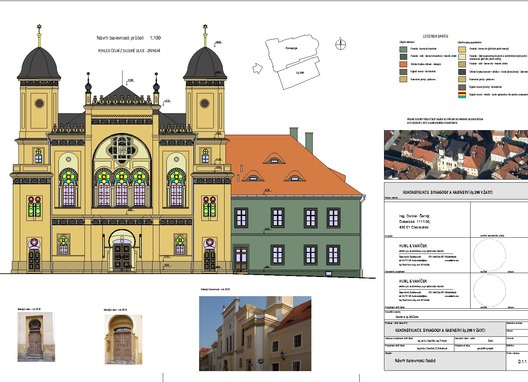This screenshot has width=528, height=382.
Task: Click the north compass symbol
Action: [x=340, y=44]
